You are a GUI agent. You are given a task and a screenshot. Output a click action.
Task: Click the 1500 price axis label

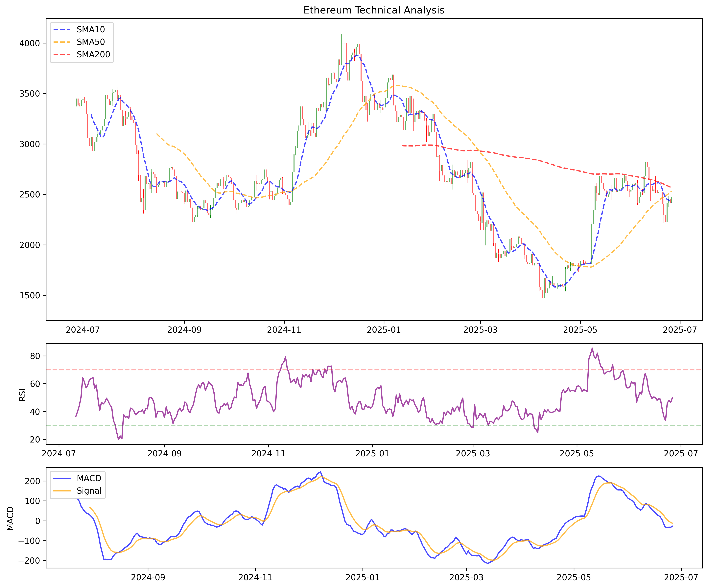click(30, 296)
